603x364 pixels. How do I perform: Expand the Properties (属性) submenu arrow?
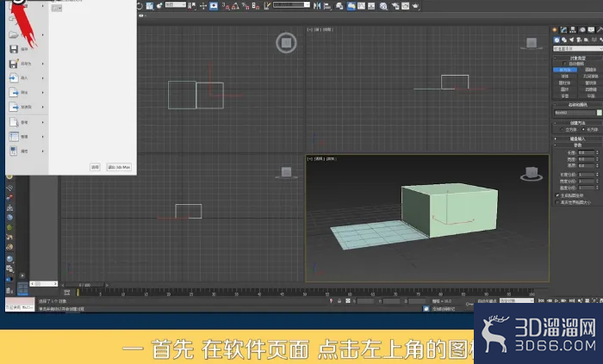pos(43,151)
